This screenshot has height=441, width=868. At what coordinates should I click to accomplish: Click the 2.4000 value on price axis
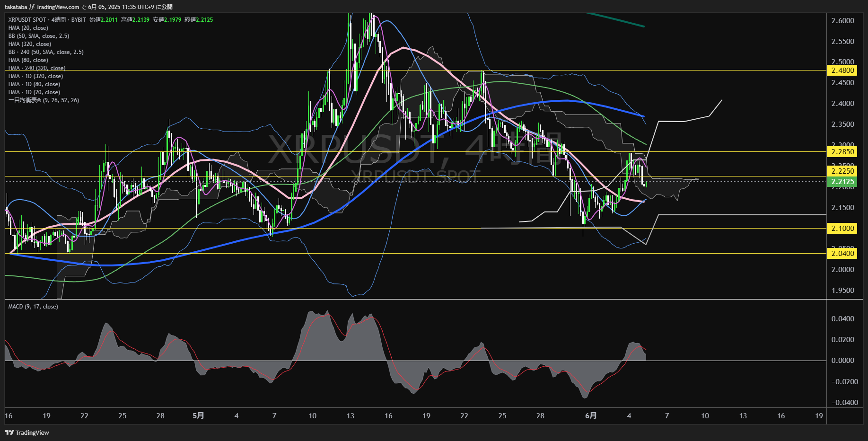[842, 104]
